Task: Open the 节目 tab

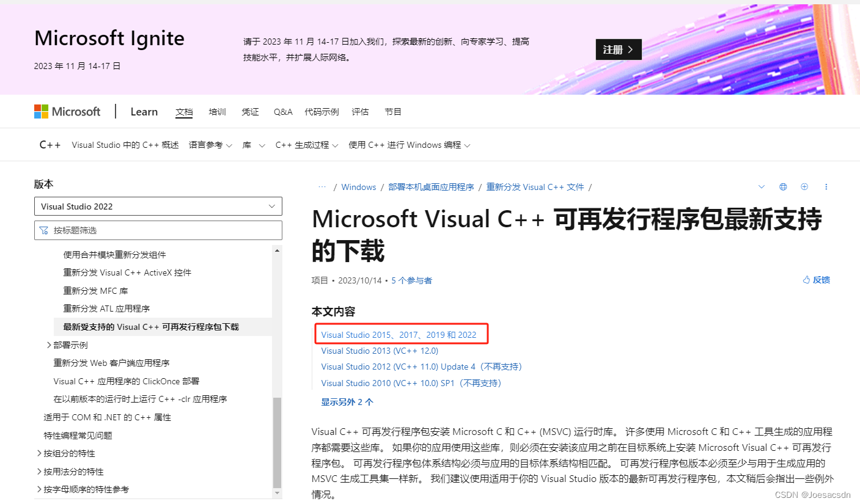Action: 393,112
